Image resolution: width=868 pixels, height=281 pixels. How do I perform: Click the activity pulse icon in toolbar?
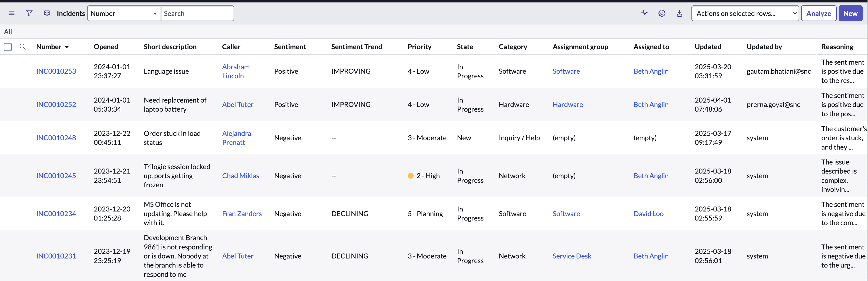pos(644,13)
